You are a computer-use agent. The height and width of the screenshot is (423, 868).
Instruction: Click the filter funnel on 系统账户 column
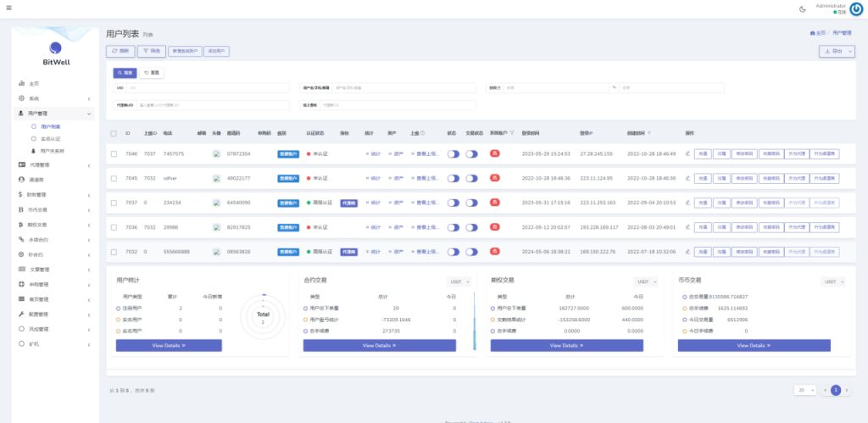(x=511, y=133)
